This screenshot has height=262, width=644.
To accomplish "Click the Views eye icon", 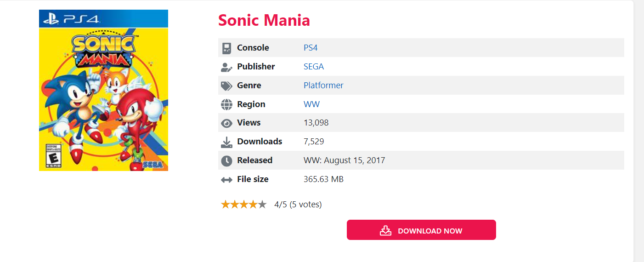I will tap(226, 123).
